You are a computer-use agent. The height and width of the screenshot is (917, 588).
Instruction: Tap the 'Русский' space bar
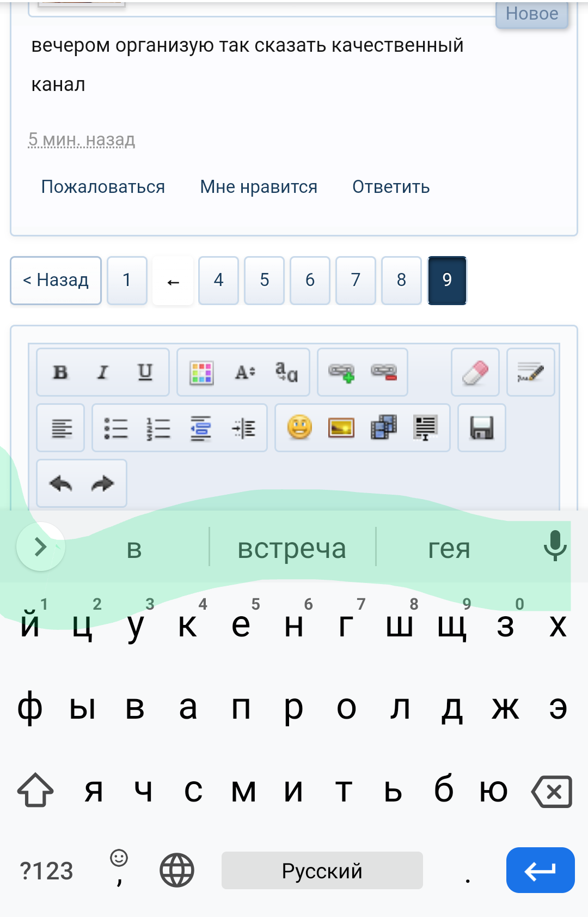pyautogui.click(x=322, y=871)
